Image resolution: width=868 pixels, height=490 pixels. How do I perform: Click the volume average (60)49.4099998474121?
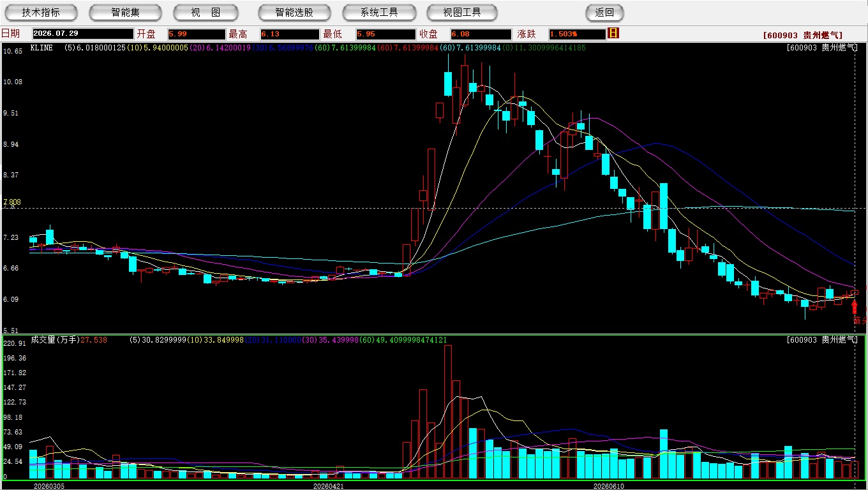click(x=402, y=340)
